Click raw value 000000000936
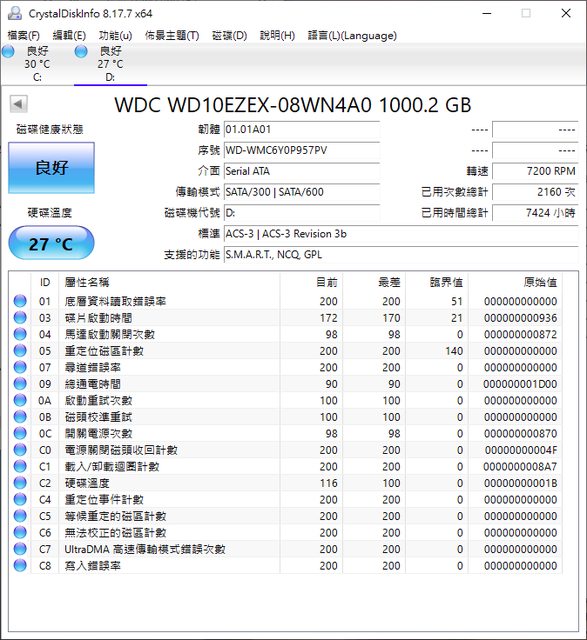587x640 pixels. pos(520,318)
